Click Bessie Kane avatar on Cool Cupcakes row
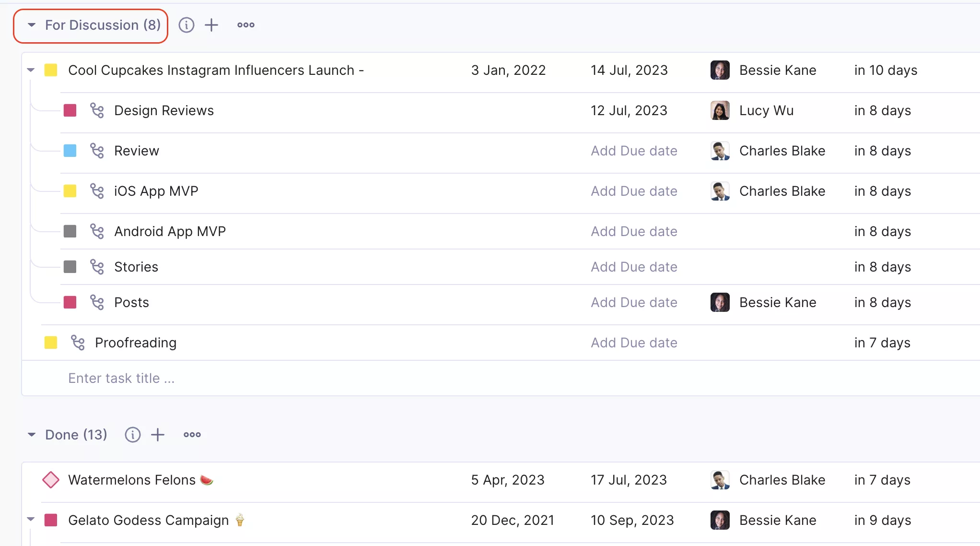This screenshot has height=546, width=980. [720, 70]
